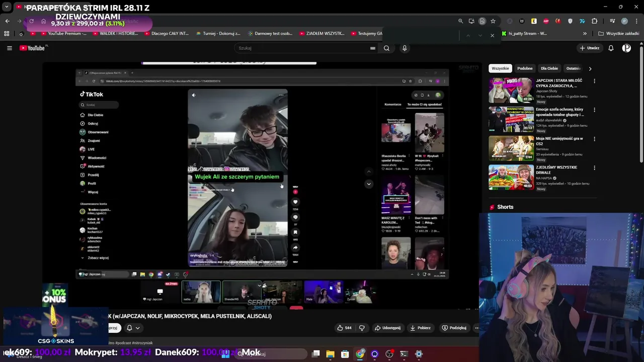This screenshot has height=362, width=644.
Task: Open Settings gear in the taskbar
Action: [x=419, y=354]
